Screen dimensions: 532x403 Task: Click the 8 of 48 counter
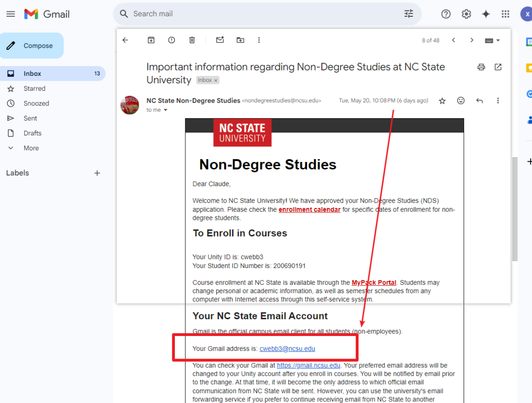(x=431, y=40)
